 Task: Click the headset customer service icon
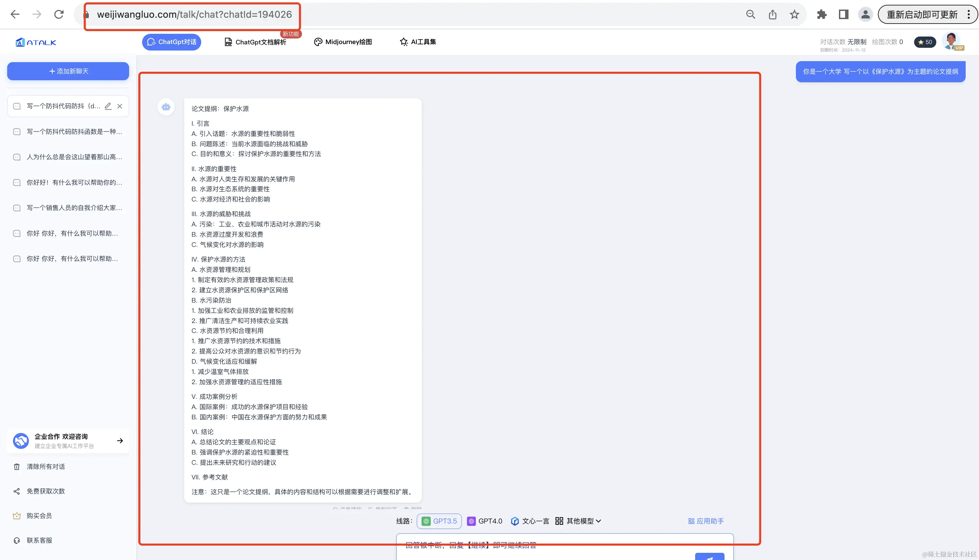(x=16, y=541)
